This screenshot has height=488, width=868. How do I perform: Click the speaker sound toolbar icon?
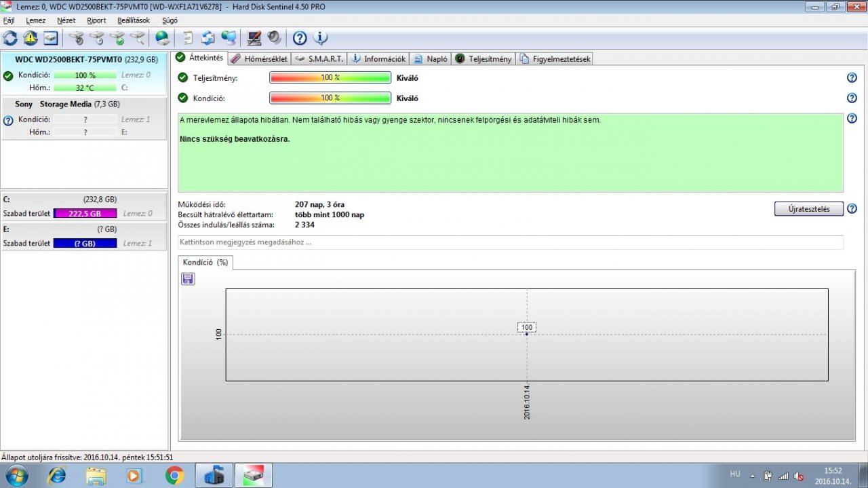point(274,38)
